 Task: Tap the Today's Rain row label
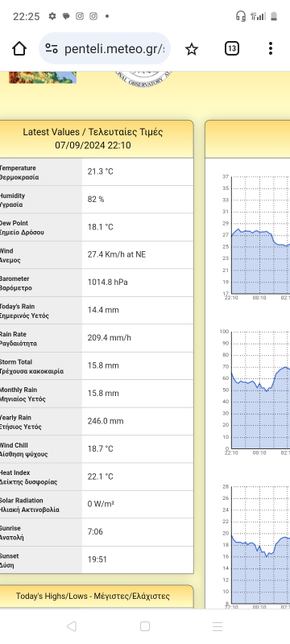[x=25, y=311]
